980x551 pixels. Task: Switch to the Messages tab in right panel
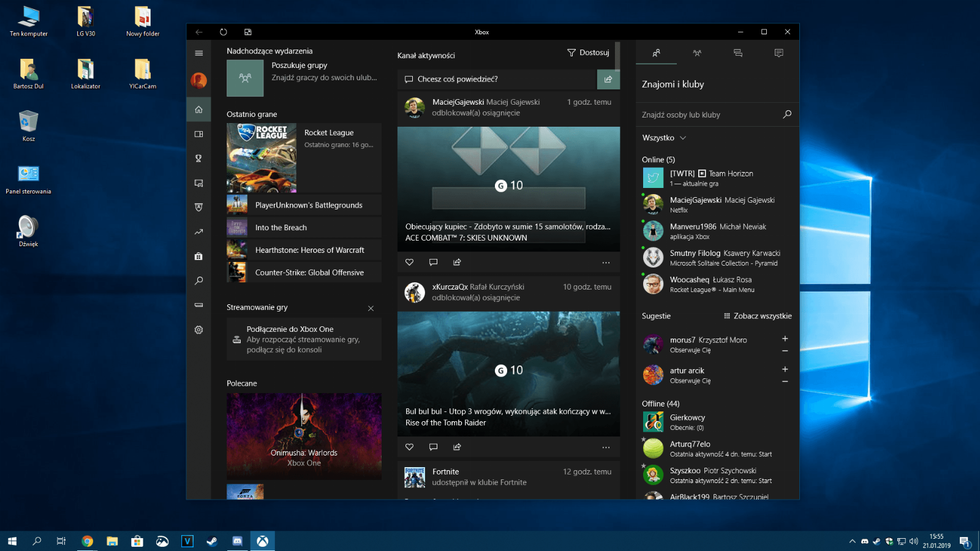coord(738,53)
